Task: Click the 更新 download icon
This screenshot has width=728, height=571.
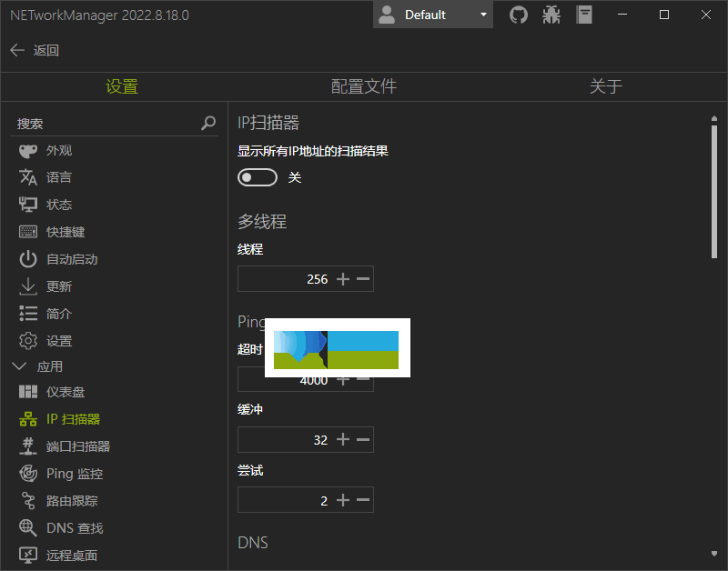Action: coord(28,286)
